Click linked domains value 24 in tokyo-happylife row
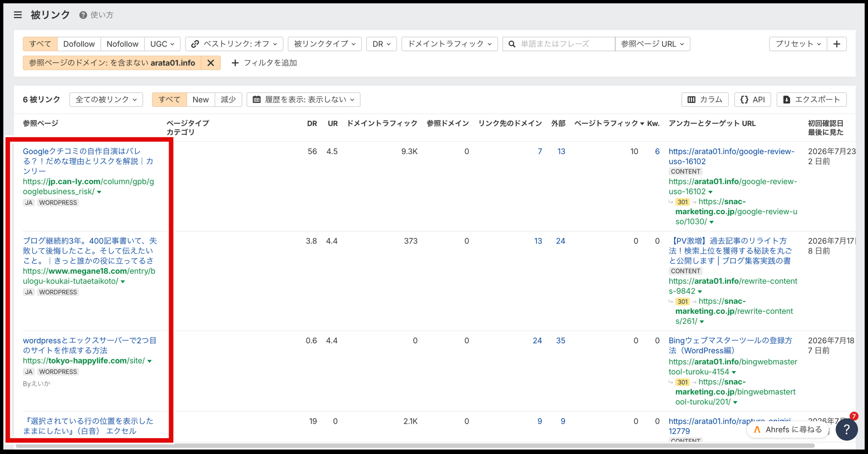Viewport: 868px width, 454px height. 537,340
